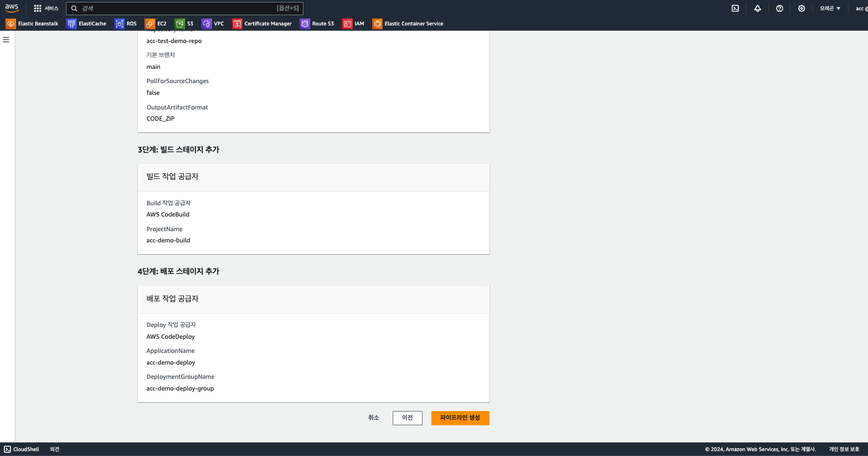868x456 pixels.
Task: Select the CODE_ZIP value text
Action: click(160, 119)
